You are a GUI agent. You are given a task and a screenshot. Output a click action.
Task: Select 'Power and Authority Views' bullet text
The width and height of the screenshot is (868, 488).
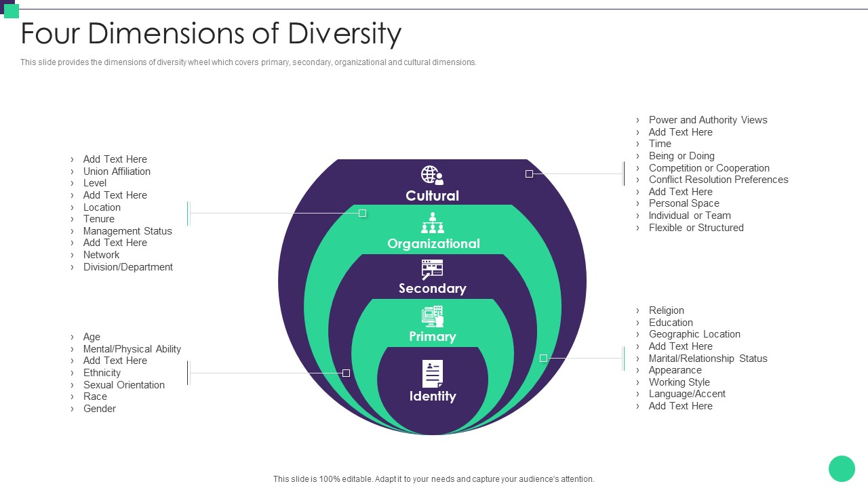pyautogui.click(x=708, y=120)
